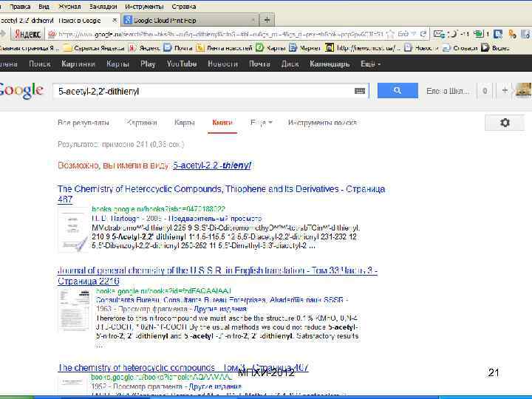Switch to the Google Cloud Print tab
The width and height of the screenshot is (532, 399).
click(x=190, y=21)
